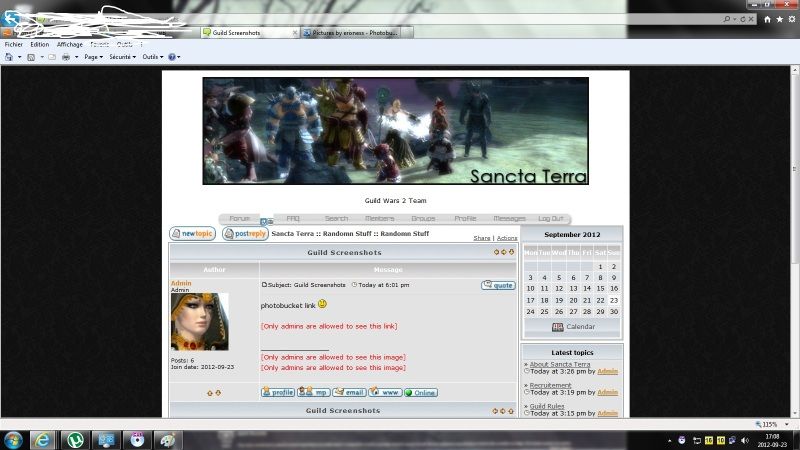Open the Messages navigation link
Image resolution: width=800 pixels, height=450 pixels.
click(x=509, y=218)
